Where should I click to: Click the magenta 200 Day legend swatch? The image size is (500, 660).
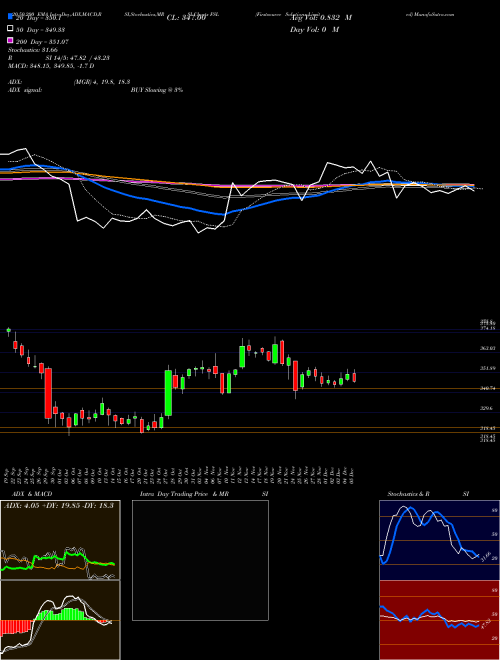coord(10,40)
